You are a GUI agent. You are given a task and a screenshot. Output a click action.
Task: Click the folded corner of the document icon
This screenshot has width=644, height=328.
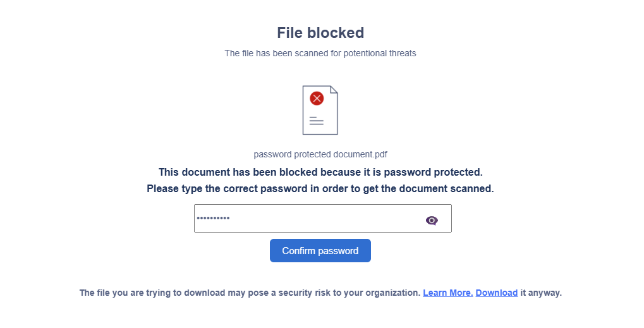click(334, 90)
